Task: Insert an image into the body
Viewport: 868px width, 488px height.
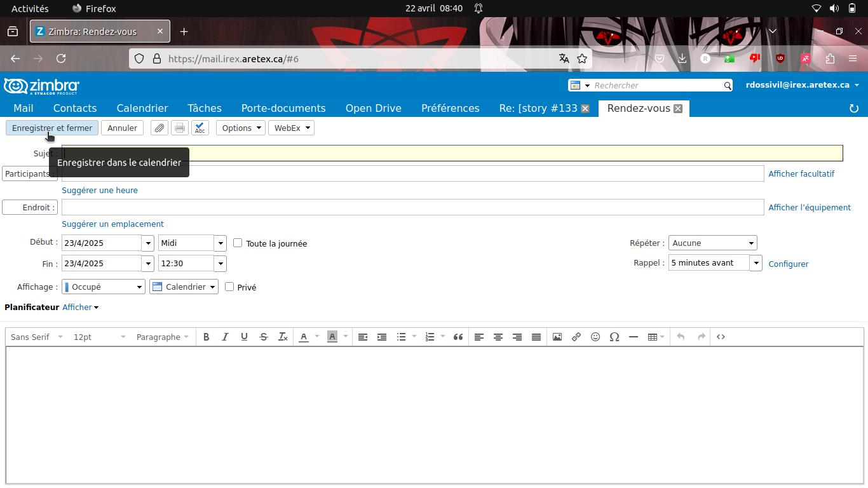Action: coord(557,337)
